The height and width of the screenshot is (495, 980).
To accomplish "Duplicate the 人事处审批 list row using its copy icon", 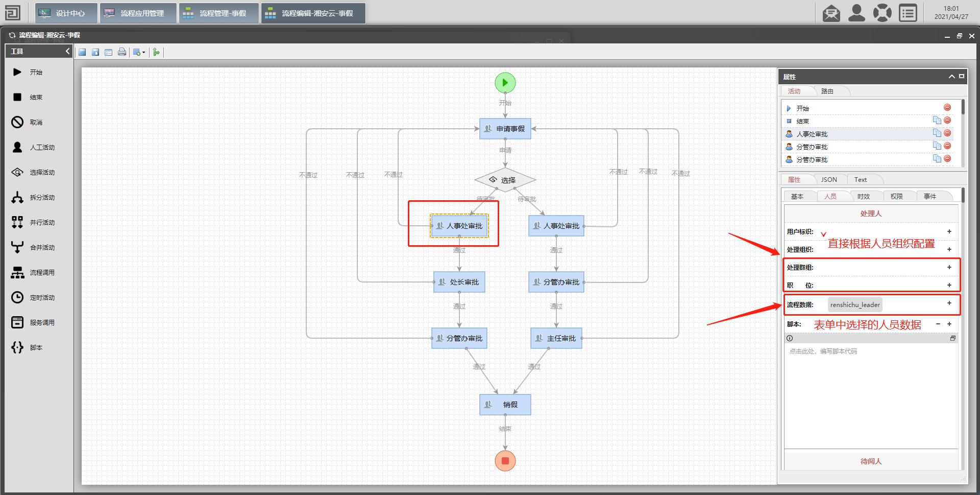I will pyautogui.click(x=937, y=133).
